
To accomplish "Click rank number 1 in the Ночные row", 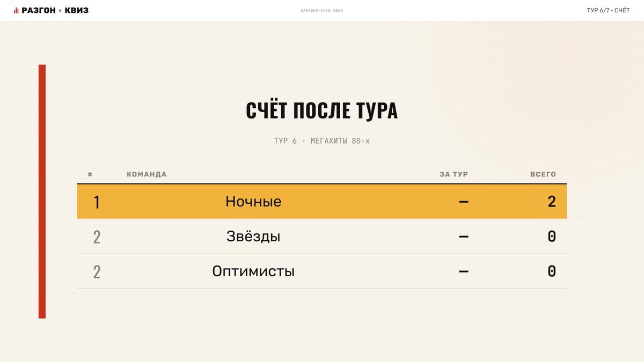I will pyautogui.click(x=97, y=202).
